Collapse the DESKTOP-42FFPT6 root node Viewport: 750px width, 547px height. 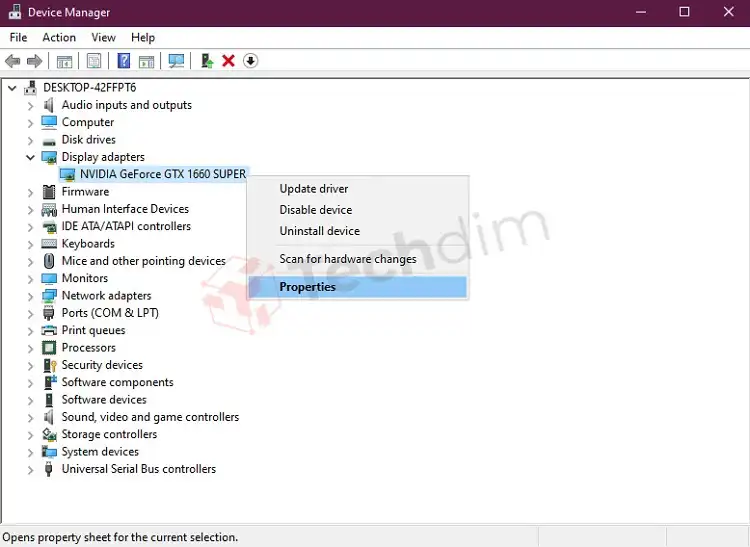pos(12,88)
